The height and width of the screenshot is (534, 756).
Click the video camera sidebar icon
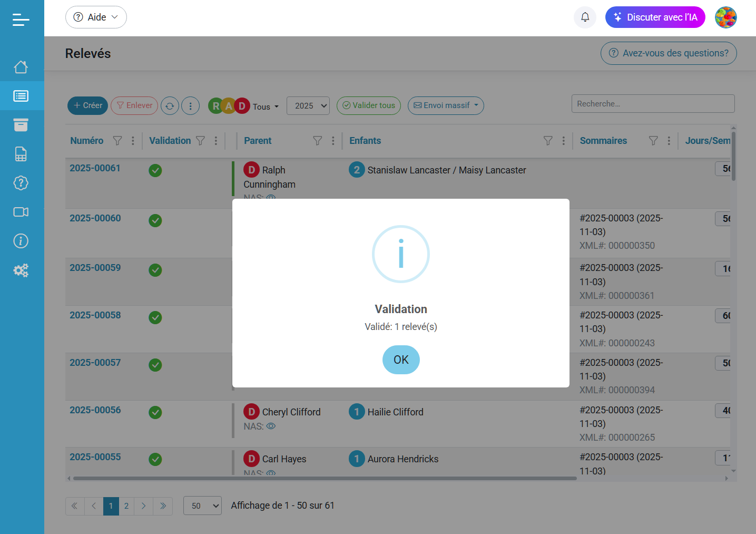click(x=21, y=212)
